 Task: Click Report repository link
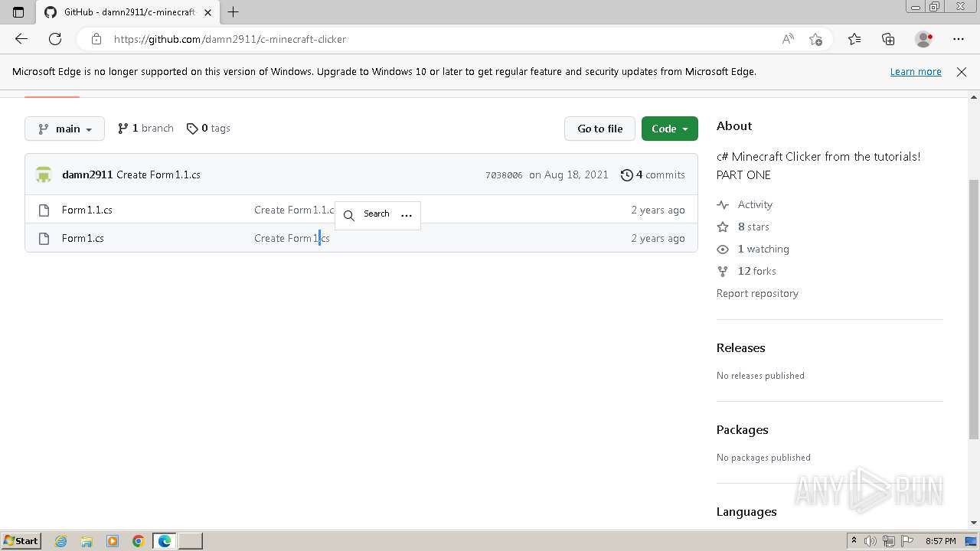click(x=757, y=293)
